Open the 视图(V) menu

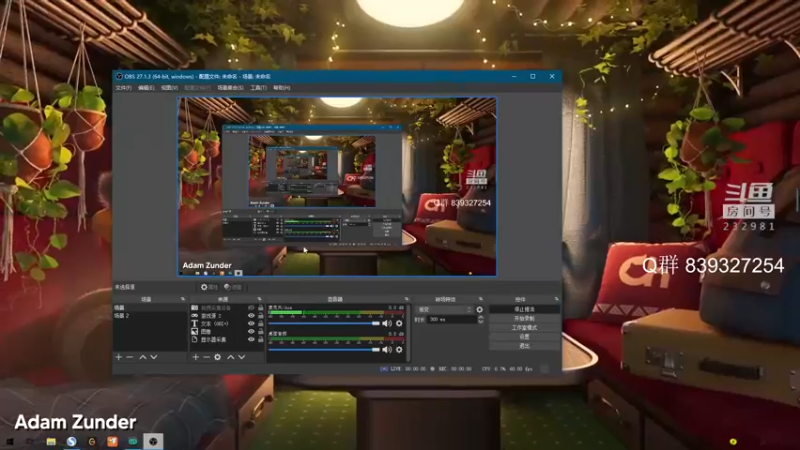point(169,88)
